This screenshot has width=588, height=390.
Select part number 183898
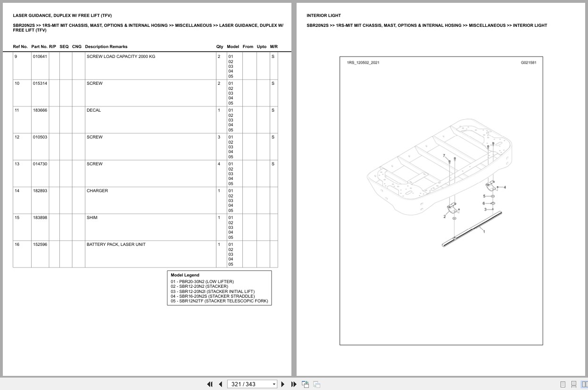40,218
